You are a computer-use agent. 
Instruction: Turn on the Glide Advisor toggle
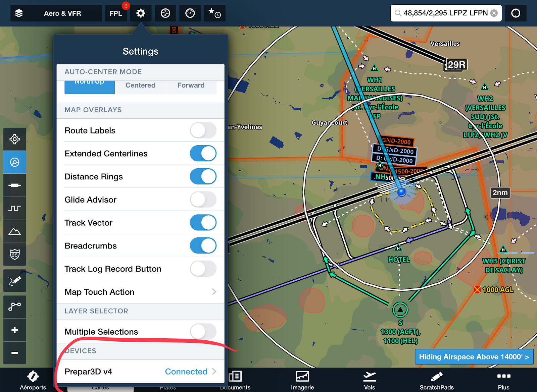pyautogui.click(x=203, y=200)
